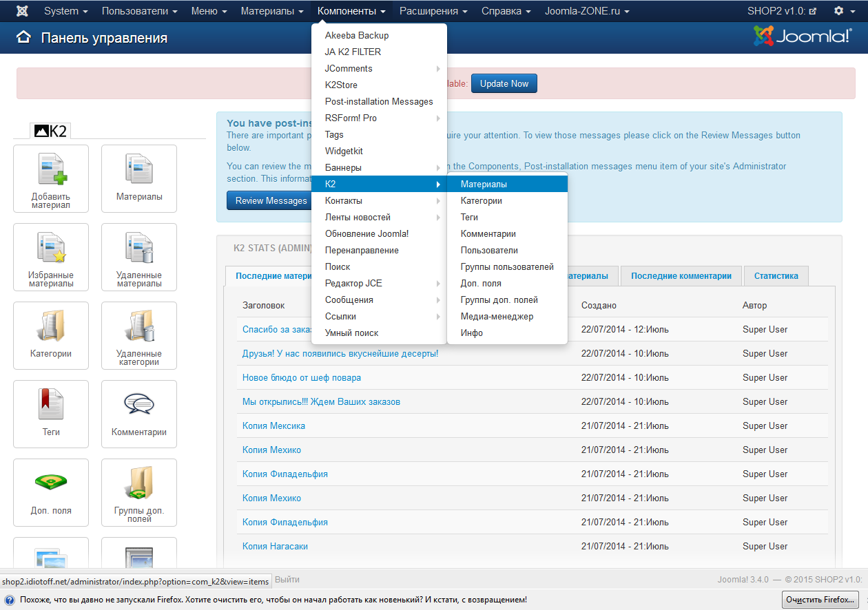This screenshot has height=610, width=868.
Task: Select Akeeba Backup from Components menu
Action: [379, 35]
